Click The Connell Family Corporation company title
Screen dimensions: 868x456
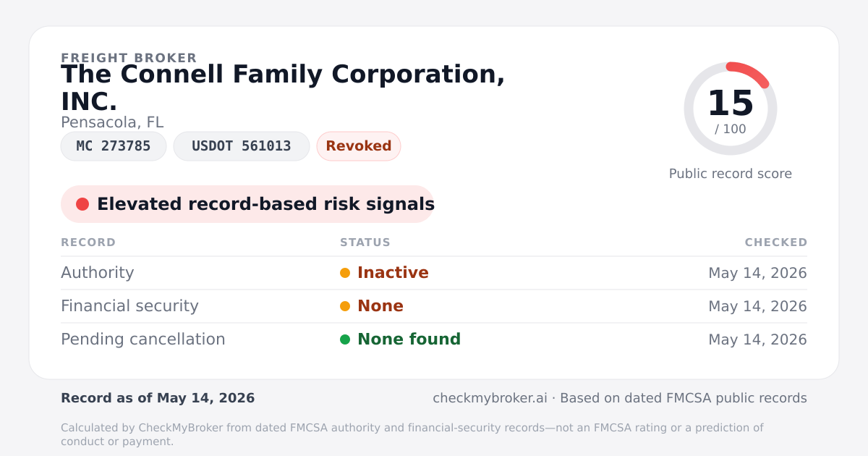283,88
